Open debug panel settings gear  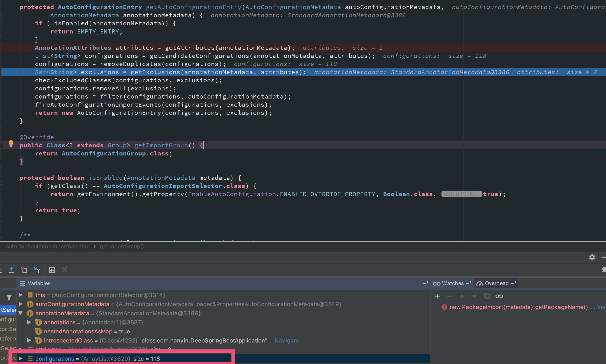tap(592, 257)
